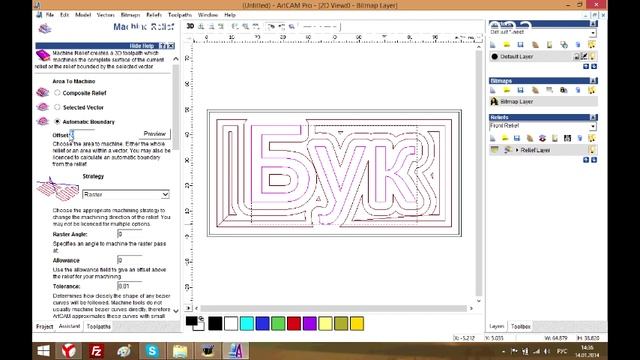This screenshot has width=640, height=360.
Task: Expand the Relief Layer triangle
Action: 517,150
